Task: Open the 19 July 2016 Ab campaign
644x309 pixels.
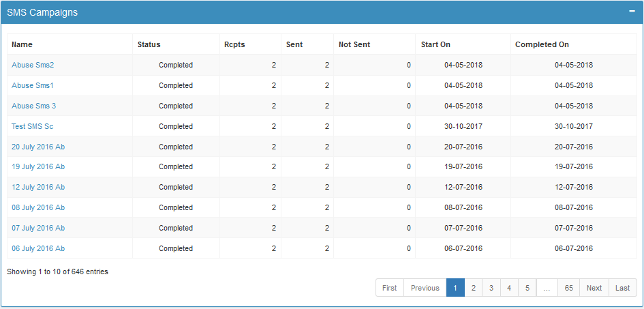Action: tap(38, 167)
